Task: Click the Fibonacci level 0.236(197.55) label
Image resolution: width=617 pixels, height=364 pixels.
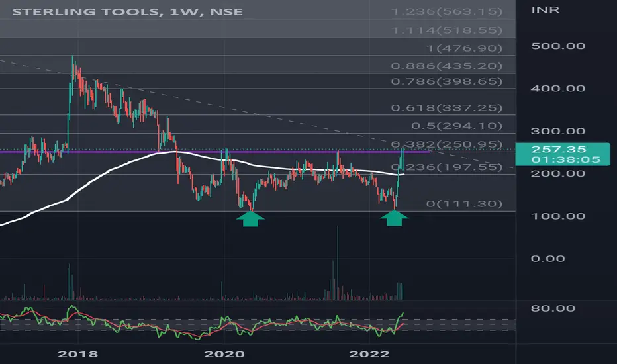Action: [x=447, y=167]
